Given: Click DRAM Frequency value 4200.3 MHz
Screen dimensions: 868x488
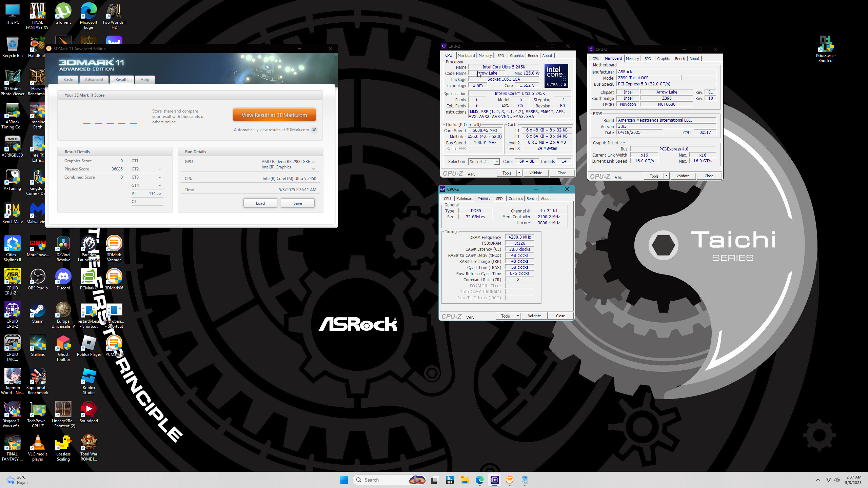Looking at the screenshot, I should (x=519, y=237).
